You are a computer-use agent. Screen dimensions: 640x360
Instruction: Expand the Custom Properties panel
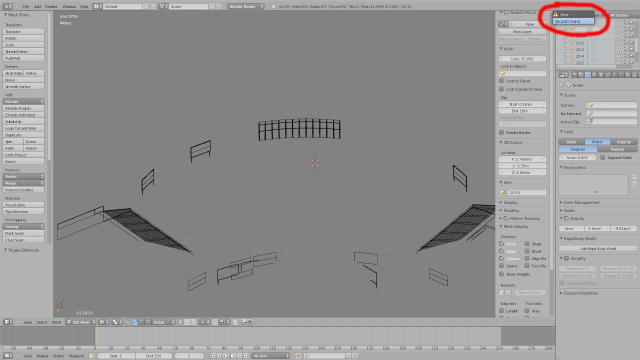[580, 293]
